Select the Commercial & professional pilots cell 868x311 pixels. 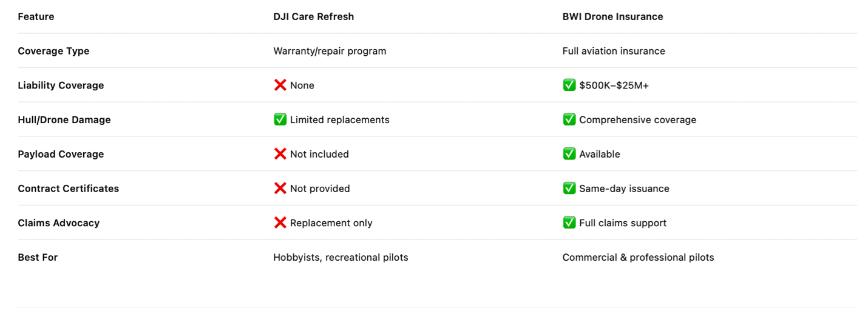[x=638, y=258]
